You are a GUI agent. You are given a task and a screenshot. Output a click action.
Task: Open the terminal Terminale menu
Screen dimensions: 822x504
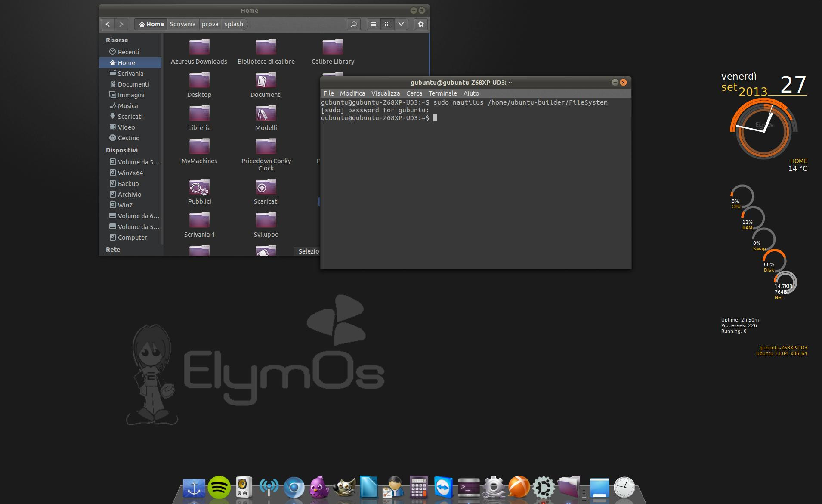442,93
